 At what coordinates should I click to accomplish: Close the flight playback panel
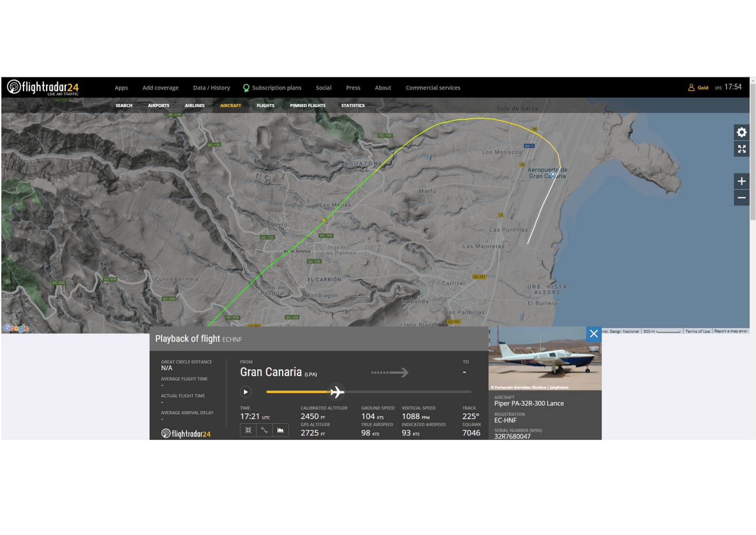tap(594, 334)
